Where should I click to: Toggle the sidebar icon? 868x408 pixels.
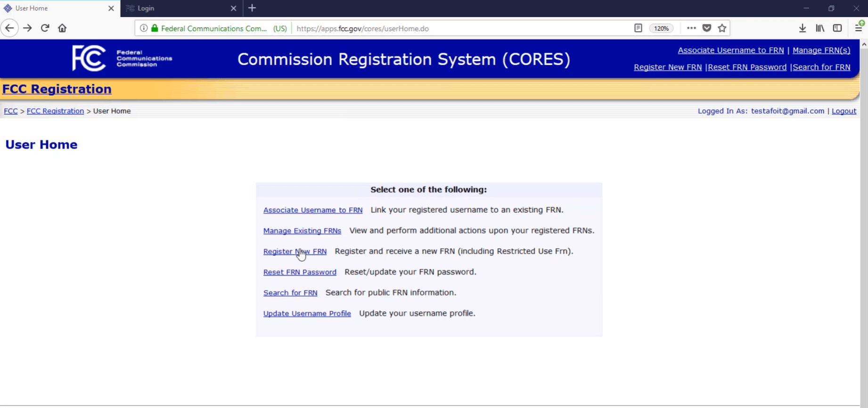(x=837, y=28)
